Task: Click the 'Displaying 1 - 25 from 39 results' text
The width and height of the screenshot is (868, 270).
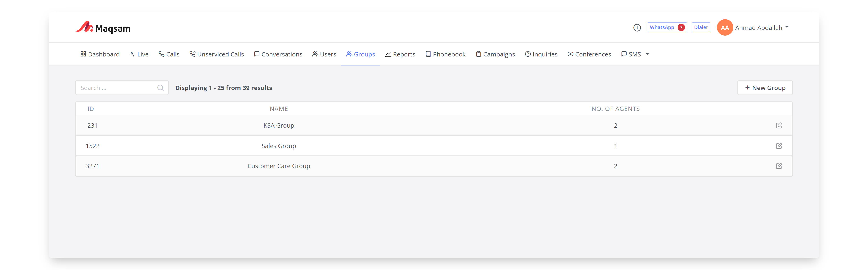Action: [223, 88]
